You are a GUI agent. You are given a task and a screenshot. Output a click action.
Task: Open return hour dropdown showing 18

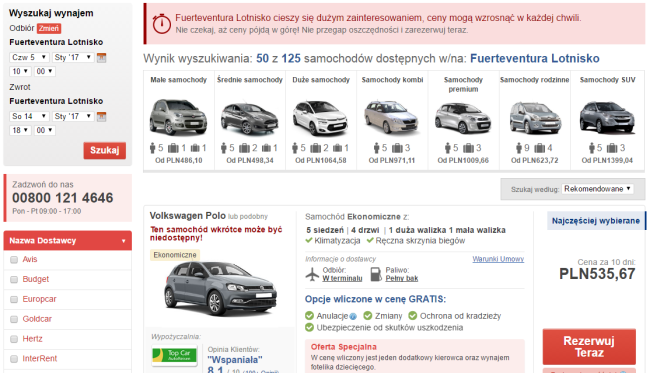click(20, 130)
